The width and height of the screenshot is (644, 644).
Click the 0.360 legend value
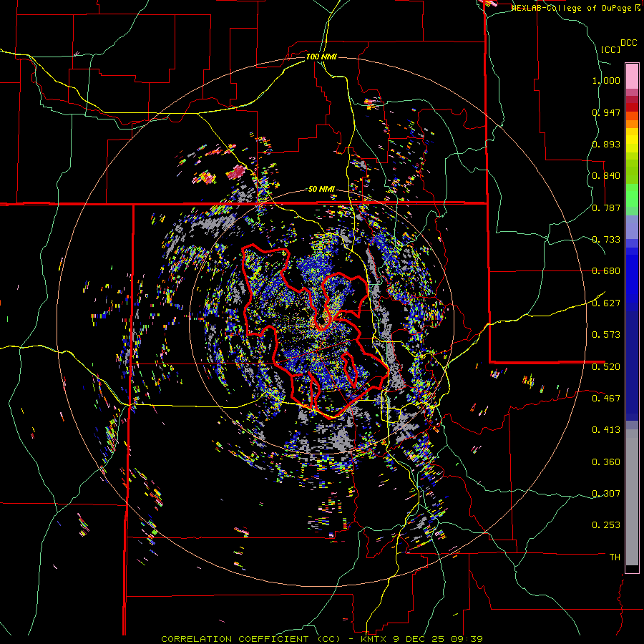coord(606,462)
